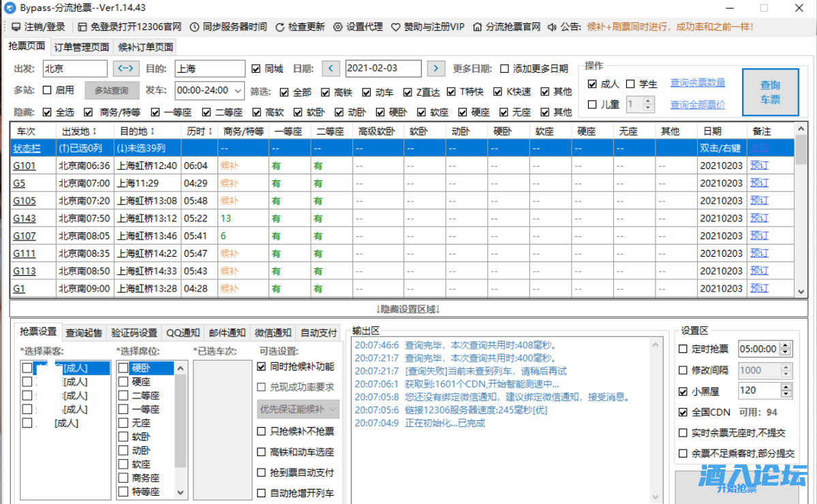Image resolution: width=817 pixels, height=504 pixels.
Task: Click 检查更新 refresh icon
Action: tap(280, 27)
